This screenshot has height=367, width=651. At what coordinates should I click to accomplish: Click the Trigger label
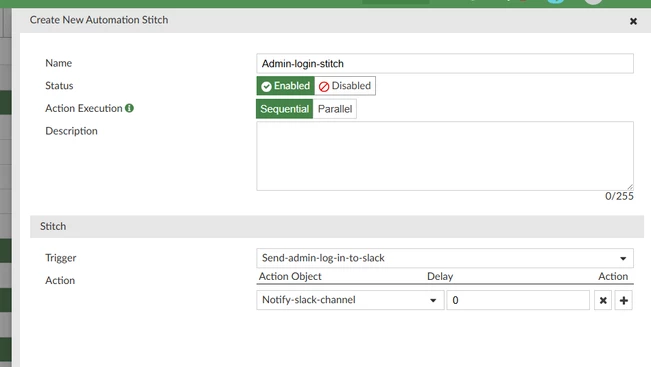(x=61, y=258)
